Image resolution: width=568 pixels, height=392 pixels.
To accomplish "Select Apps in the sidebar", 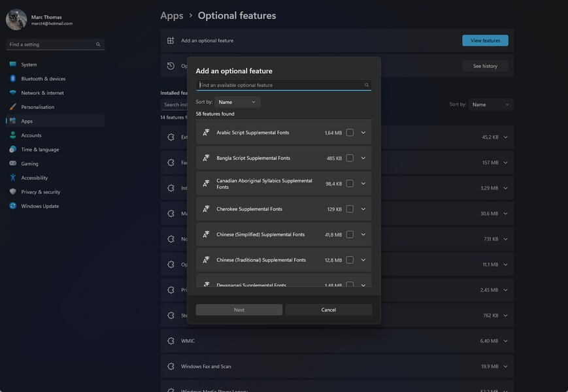I will (x=55, y=121).
